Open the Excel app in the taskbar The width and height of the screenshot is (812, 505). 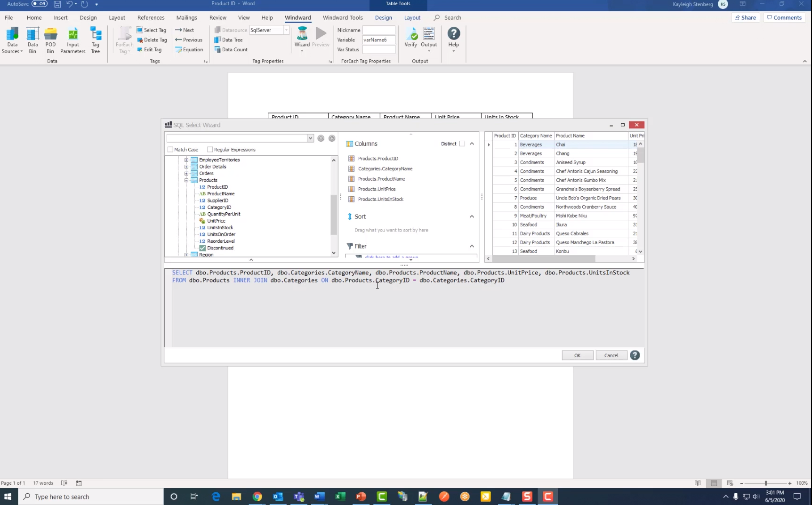pos(340,497)
